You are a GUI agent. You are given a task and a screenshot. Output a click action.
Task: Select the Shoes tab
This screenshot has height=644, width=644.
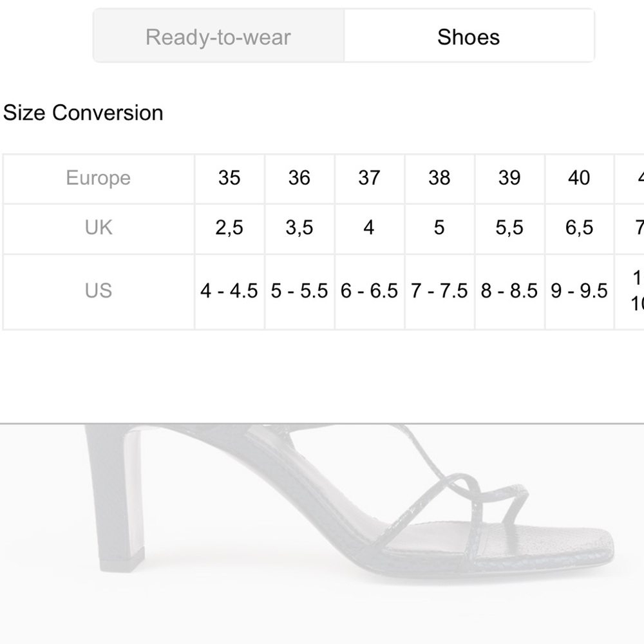tap(468, 37)
